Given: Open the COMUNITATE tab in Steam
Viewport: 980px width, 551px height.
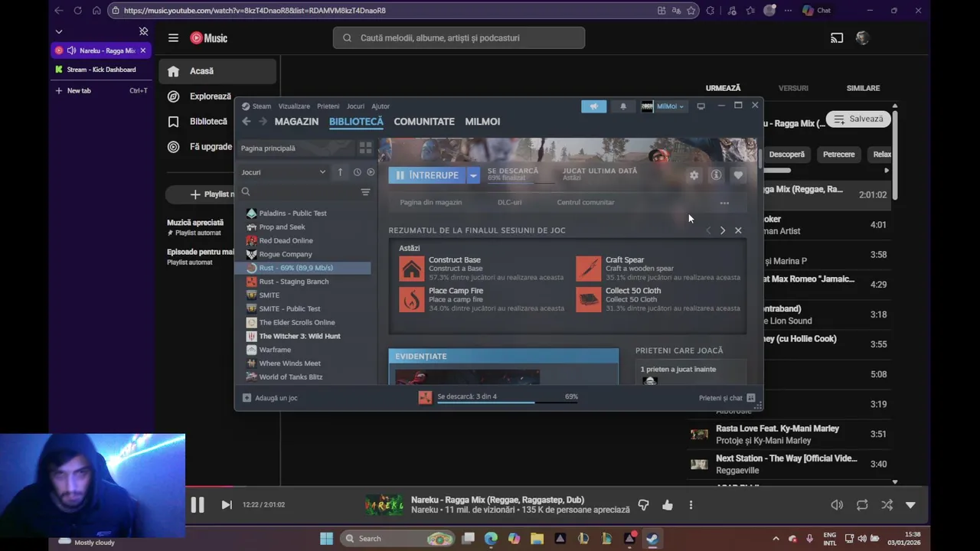Looking at the screenshot, I should [x=424, y=122].
